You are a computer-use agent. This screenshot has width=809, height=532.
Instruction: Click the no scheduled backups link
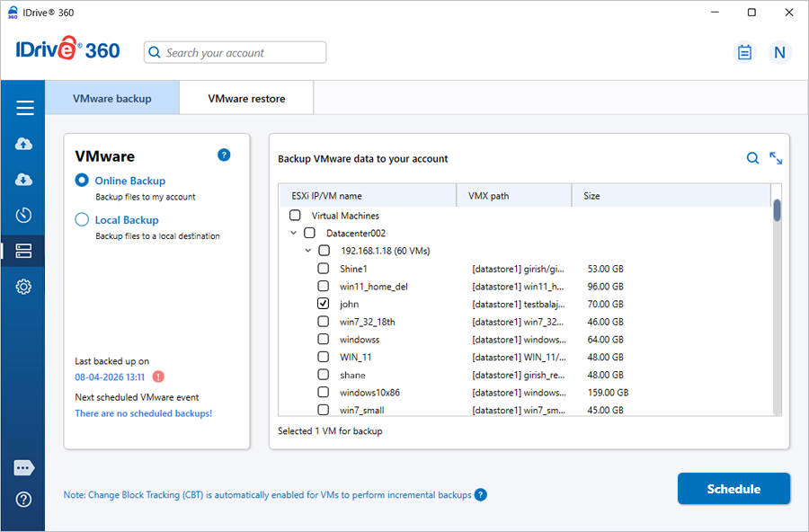(144, 413)
